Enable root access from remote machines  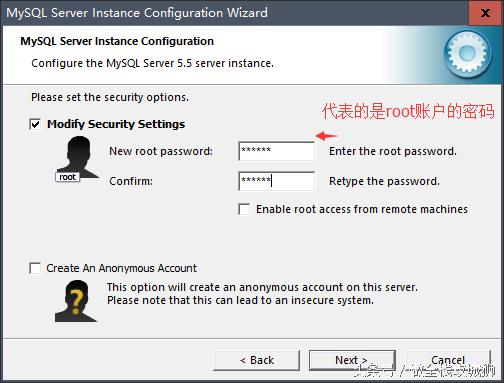point(244,209)
